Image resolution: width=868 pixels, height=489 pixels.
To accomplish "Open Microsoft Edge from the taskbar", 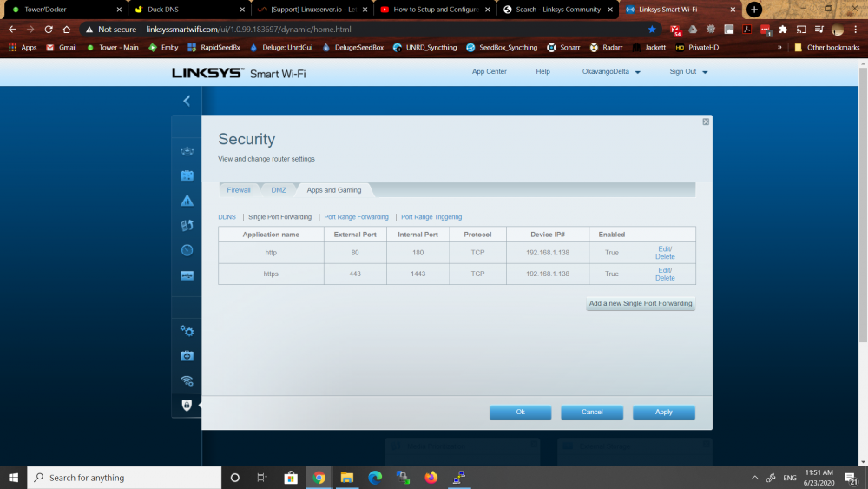I will (x=375, y=478).
